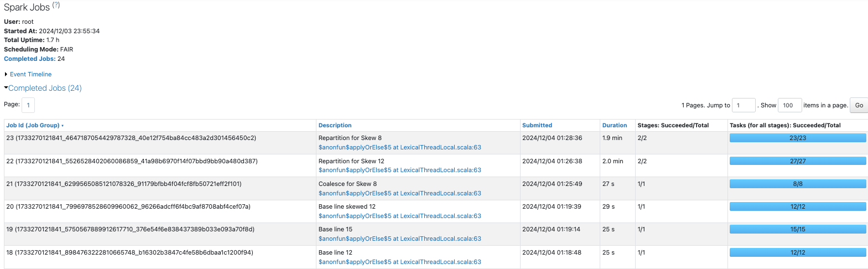Open job 21 code link under Coalesce for Skew 8

click(x=400, y=193)
